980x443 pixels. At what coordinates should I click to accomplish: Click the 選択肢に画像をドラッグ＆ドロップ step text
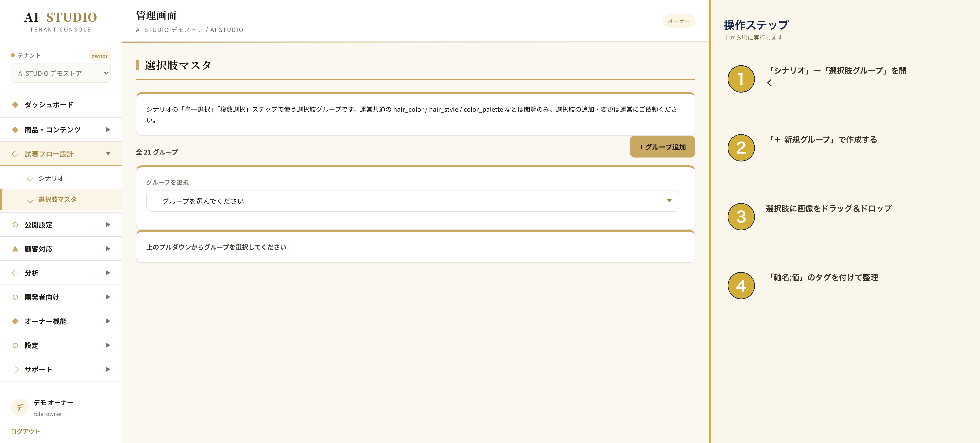tap(829, 208)
